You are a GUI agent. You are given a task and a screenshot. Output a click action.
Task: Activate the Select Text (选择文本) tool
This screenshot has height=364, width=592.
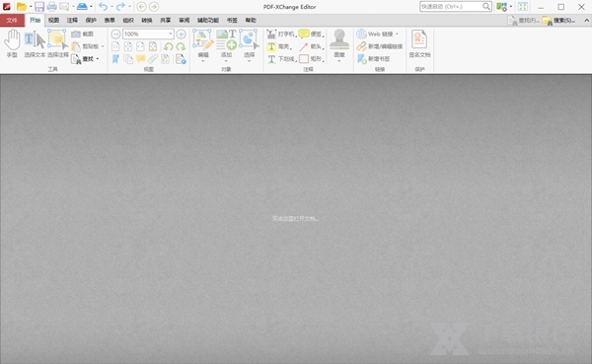click(x=35, y=43)
